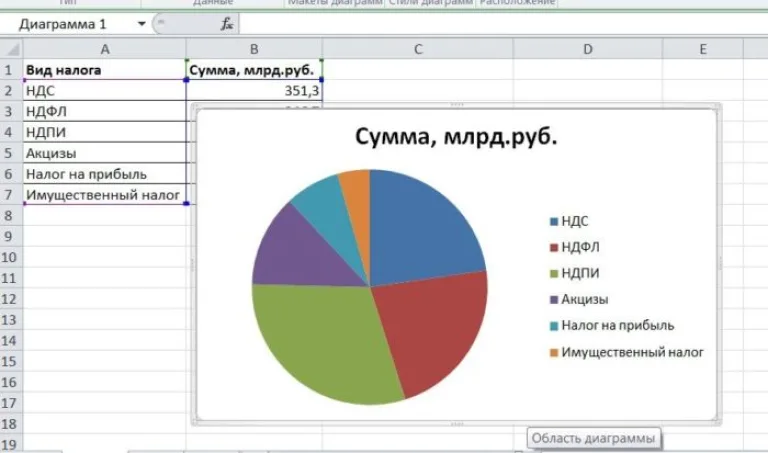Click legend label НДС
The image size is (768, 453).
[x=575, y=221]
